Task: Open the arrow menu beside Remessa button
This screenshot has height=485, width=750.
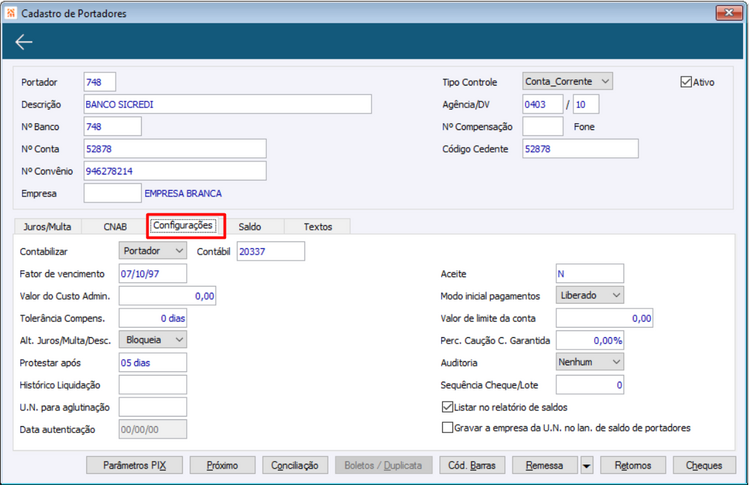Action: click(x=586, y=465)
